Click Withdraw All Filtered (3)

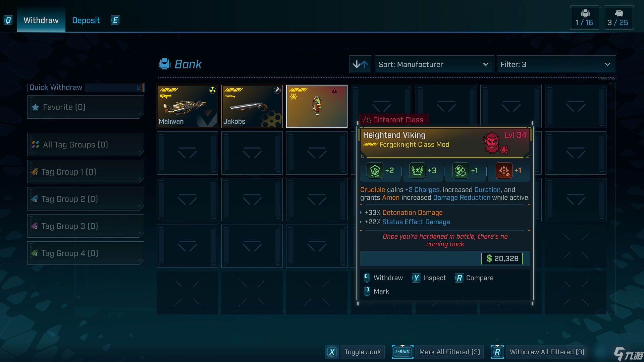[x=546, y=352]
